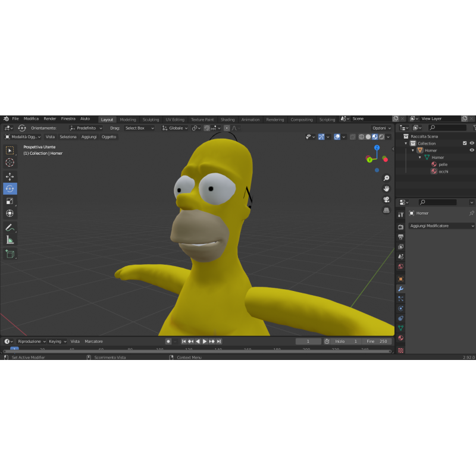Activate the Rotate tool

pos(10,188)
